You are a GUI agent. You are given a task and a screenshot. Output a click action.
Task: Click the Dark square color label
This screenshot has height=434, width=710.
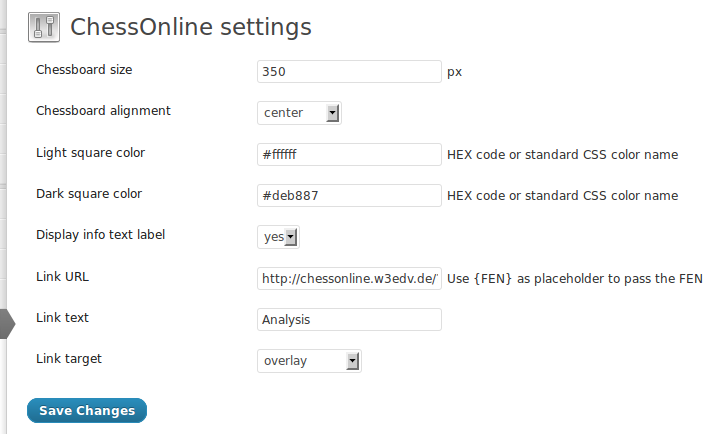(89, 194)
